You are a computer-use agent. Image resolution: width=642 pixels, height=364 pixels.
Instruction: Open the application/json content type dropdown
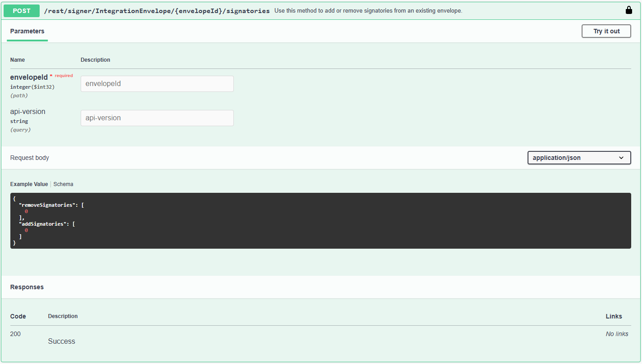point(578,158)
